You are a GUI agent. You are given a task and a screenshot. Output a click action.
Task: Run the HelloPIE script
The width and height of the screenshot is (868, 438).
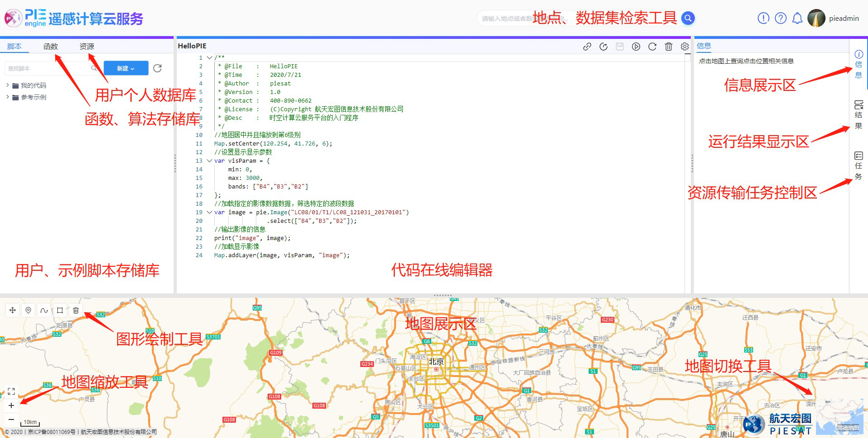pos(636,46)
